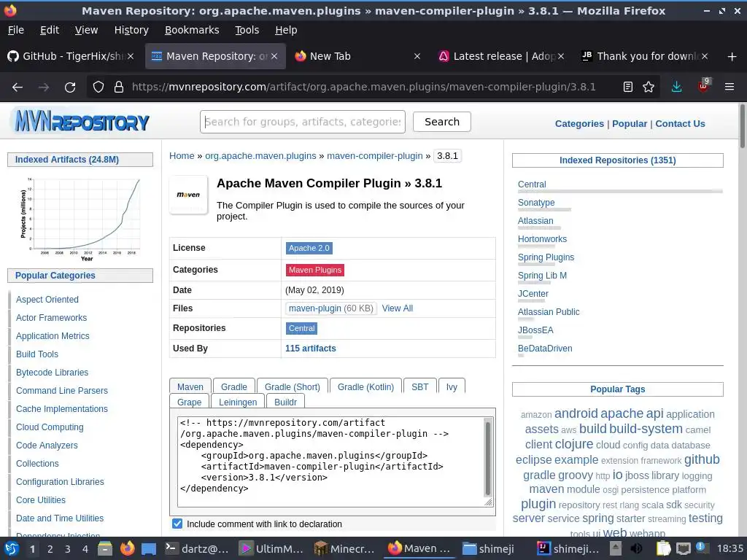
Task: Open the File menu
Action: point(16,30)
